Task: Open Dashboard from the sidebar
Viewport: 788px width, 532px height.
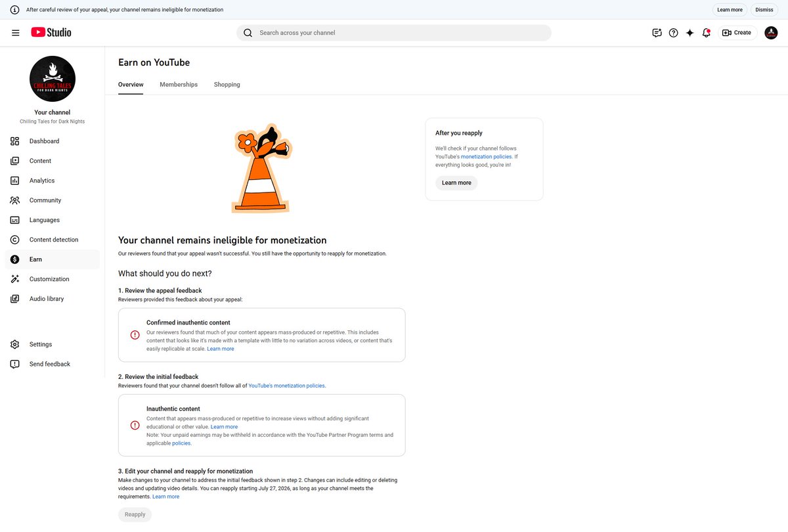Action: pyautogui.click(x=53, y=141)
